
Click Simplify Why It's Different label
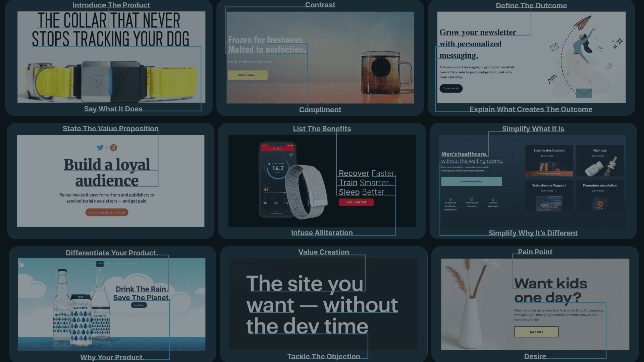[533, 233]
